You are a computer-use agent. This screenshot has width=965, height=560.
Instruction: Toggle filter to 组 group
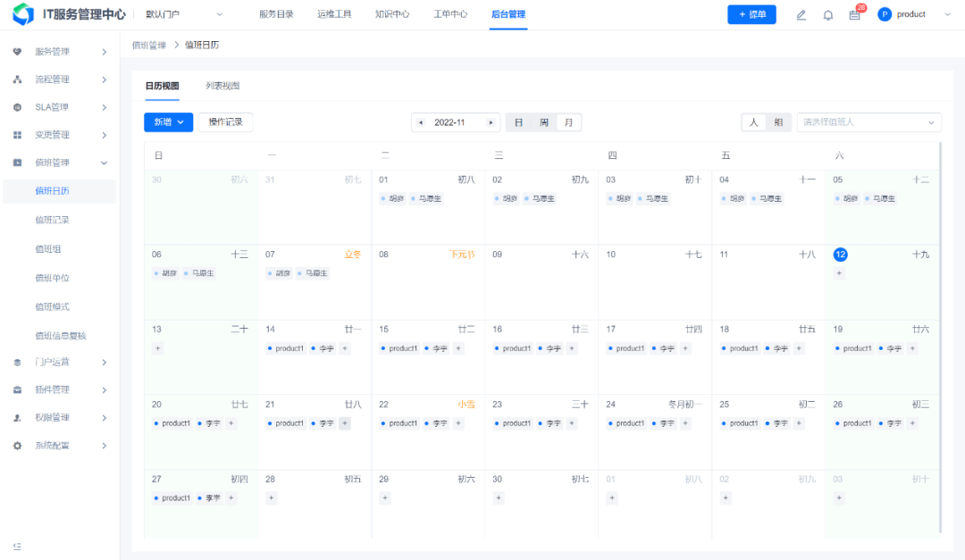tap(778, 122)
